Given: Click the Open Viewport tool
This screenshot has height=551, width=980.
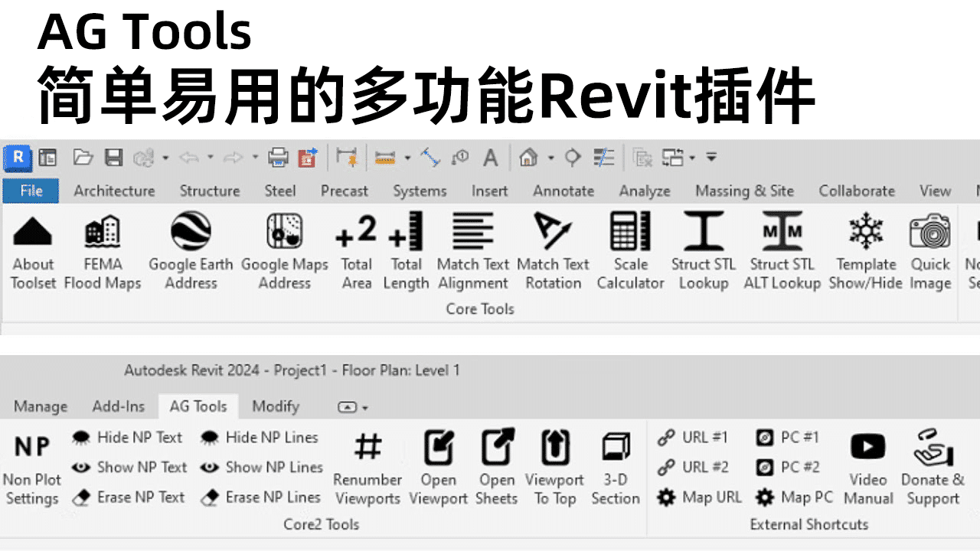Looking at the screenshot, I should tap(439, 469).
